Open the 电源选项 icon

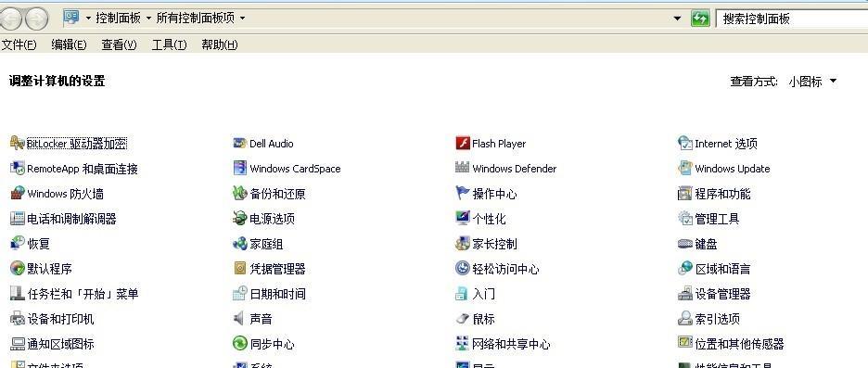[239, 219]
